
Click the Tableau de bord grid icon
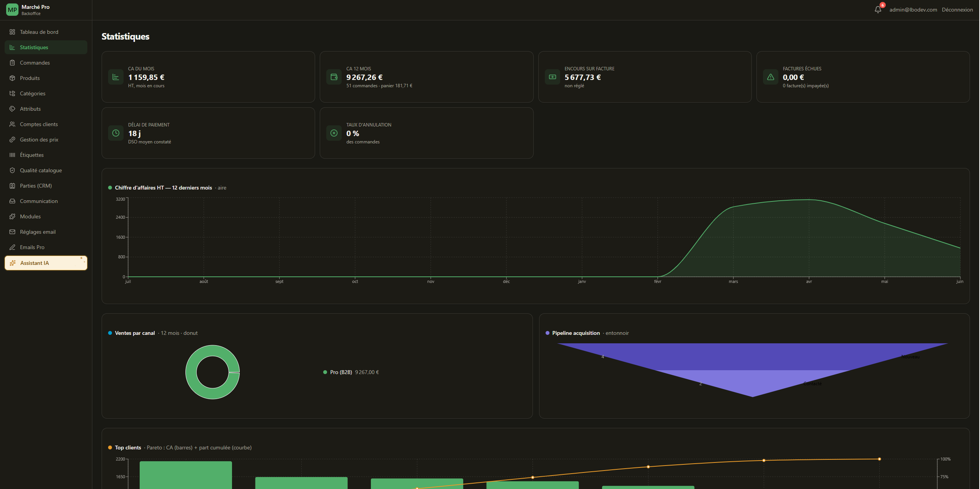tap(12, 32)
